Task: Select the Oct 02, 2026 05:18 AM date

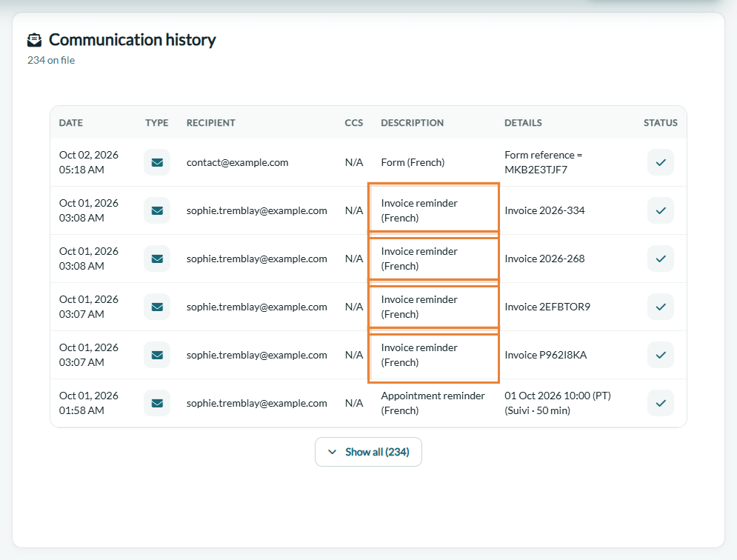Action: [88, 162]
